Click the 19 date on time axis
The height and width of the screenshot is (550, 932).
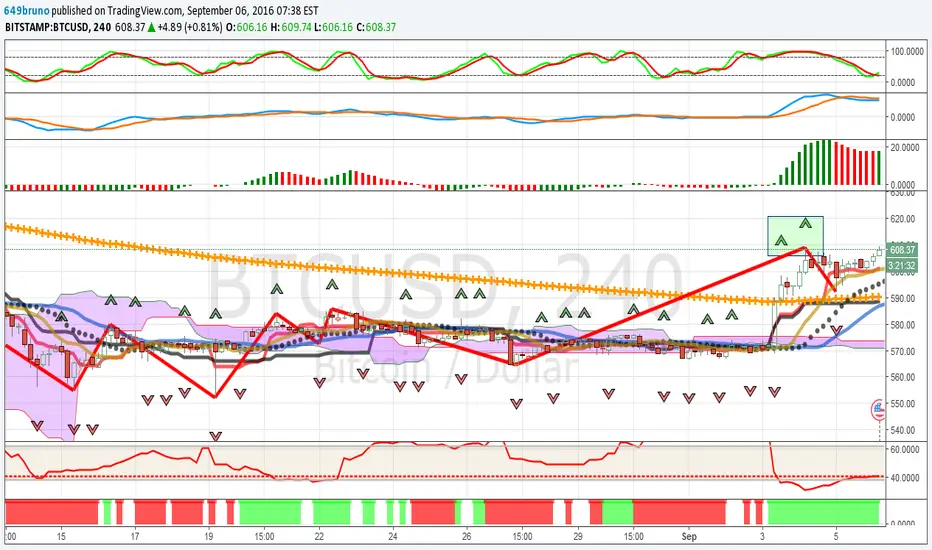pos(209,536)
